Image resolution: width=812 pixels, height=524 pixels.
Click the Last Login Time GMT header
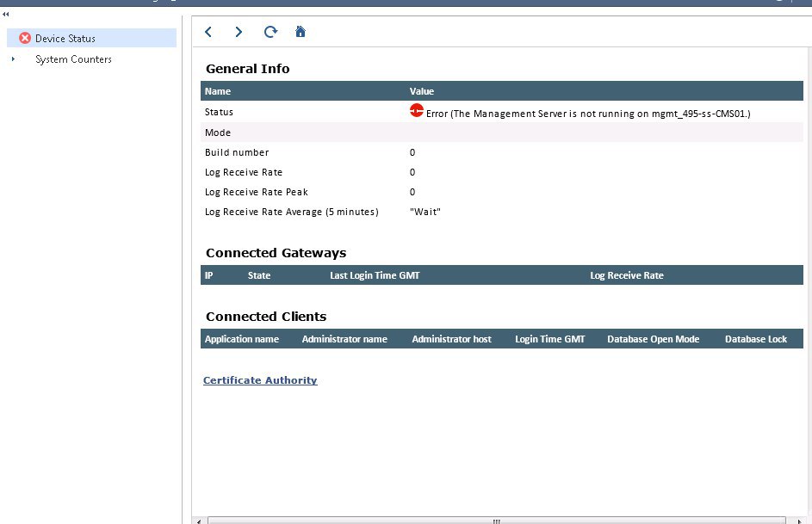(x=375, y=275)
